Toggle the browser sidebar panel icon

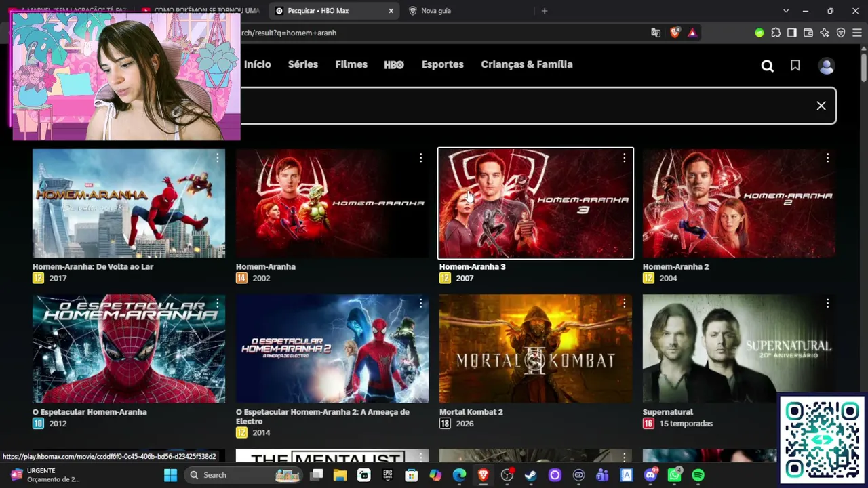coord(792,33)
